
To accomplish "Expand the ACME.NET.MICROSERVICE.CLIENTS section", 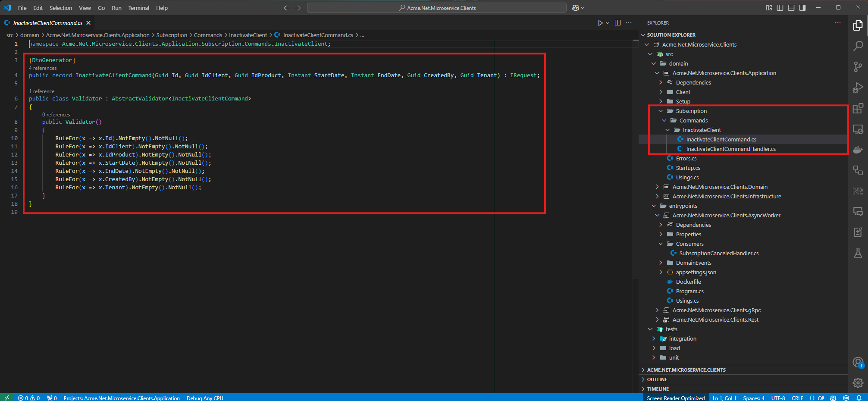I will coord(743,370).
